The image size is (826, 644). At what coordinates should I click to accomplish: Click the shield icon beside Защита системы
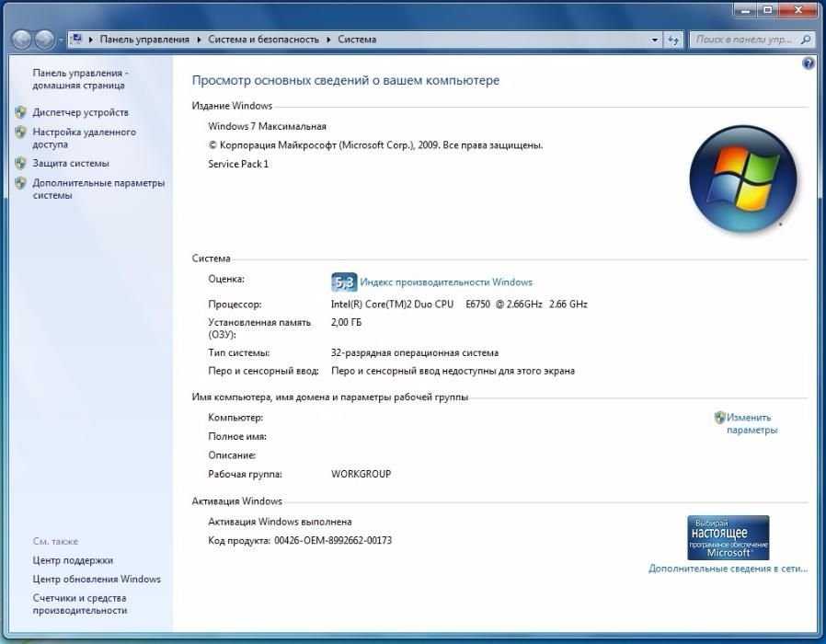click(20, 164)
